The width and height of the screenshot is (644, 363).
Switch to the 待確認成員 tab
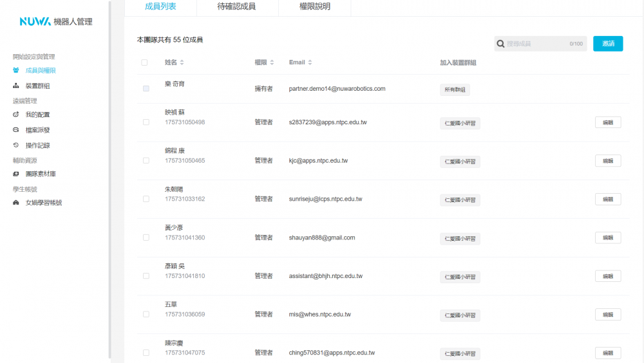point(236,7)
